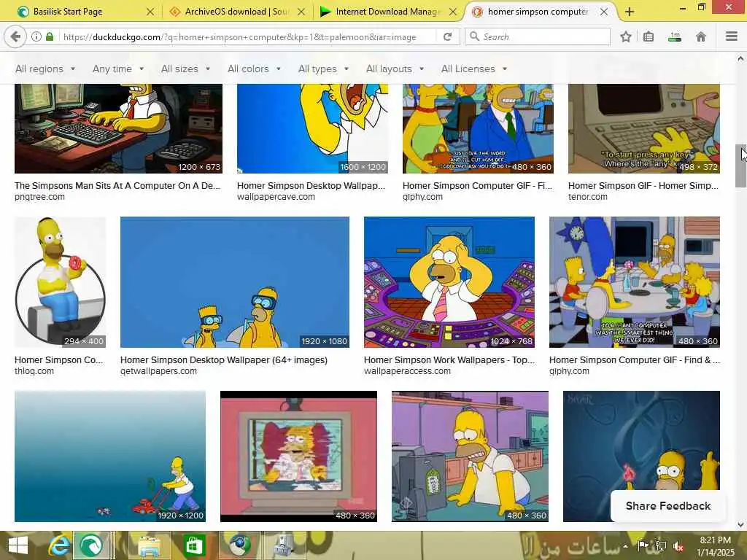Screen dimensions: 747x560
Task: Open the Action Center flag tray icon
Action: tap(643, 545)
